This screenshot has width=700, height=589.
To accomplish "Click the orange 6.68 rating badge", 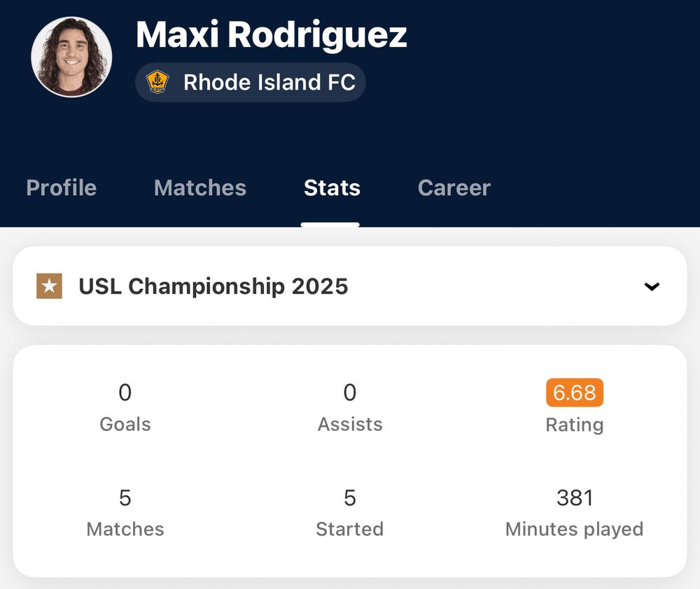I will (x=574, y=392).
